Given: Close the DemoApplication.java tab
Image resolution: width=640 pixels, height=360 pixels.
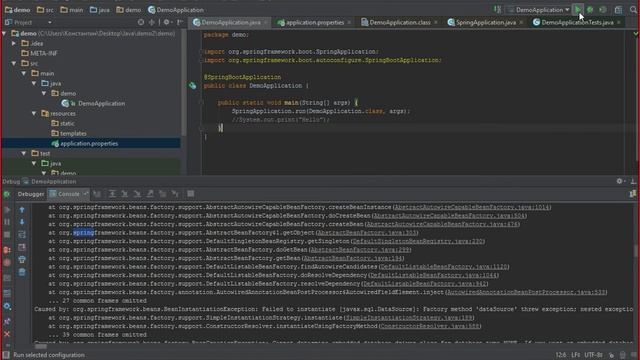Looking at the screenshot, I should point(266,22).
